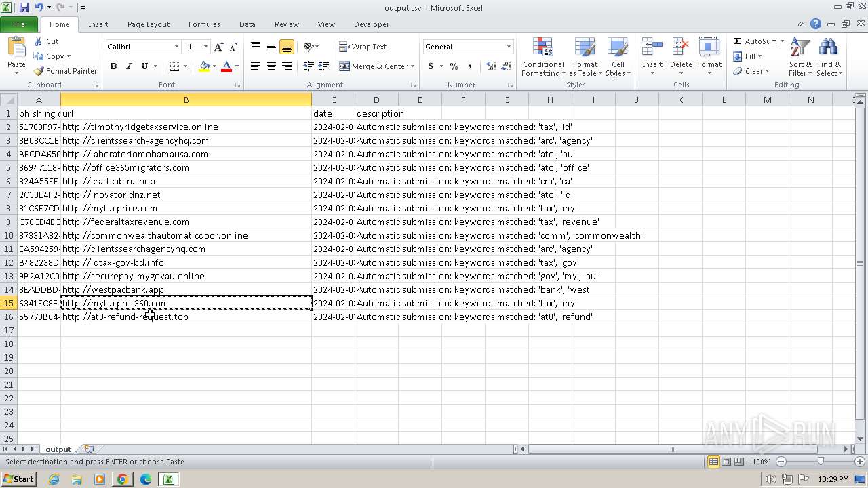Toggle Align Text Left
This screenshot has width=868, height=488.
pyautogui.click(x=256, y=66)
